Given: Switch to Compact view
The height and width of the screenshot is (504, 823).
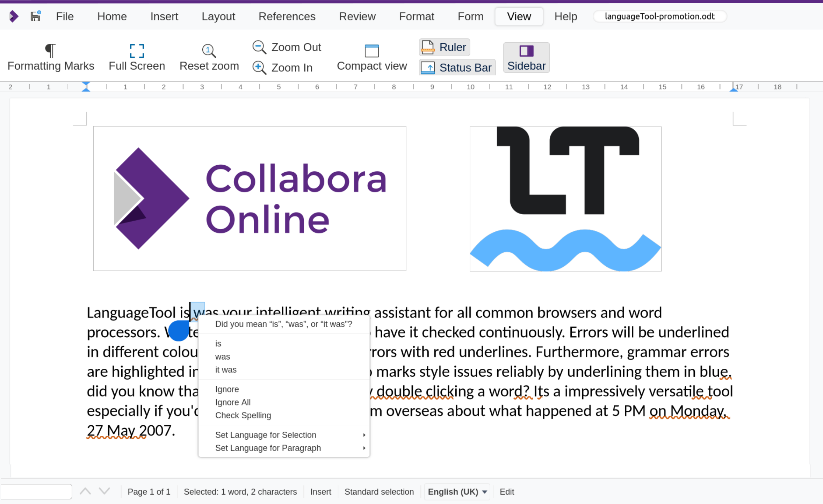Looking at the screenshot, I should [372, 58].
